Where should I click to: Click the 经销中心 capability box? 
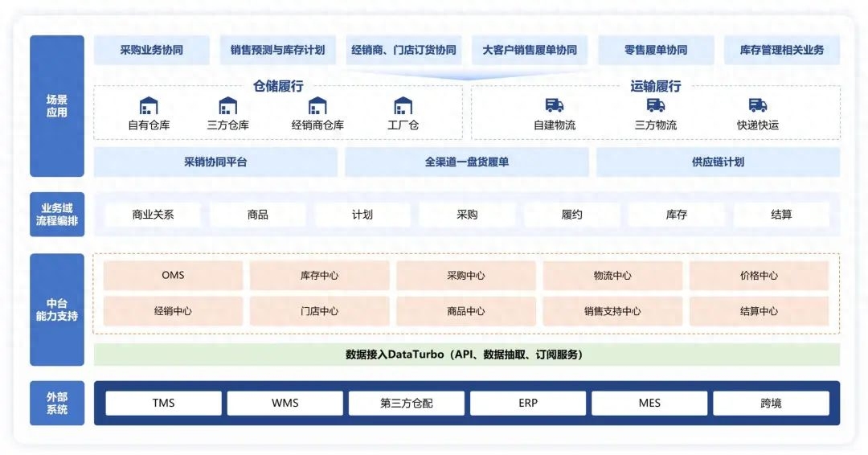173,311
